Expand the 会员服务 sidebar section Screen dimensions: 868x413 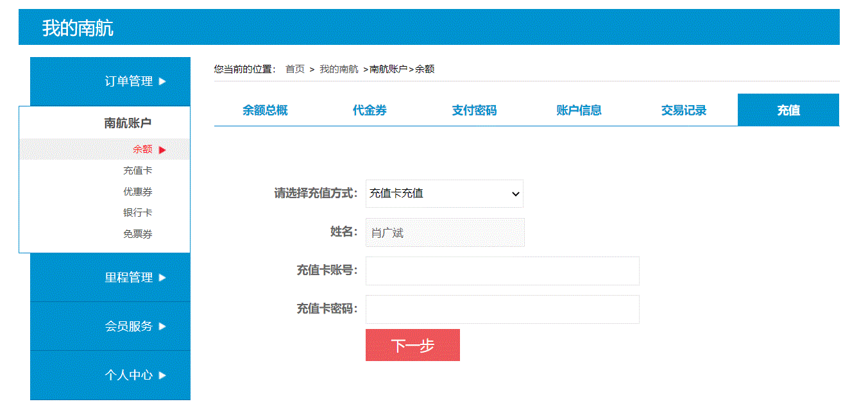click(110, 326)
